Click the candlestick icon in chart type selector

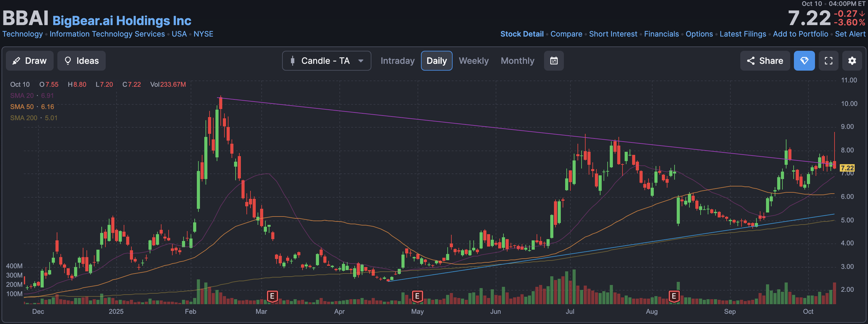pos(292,61)
